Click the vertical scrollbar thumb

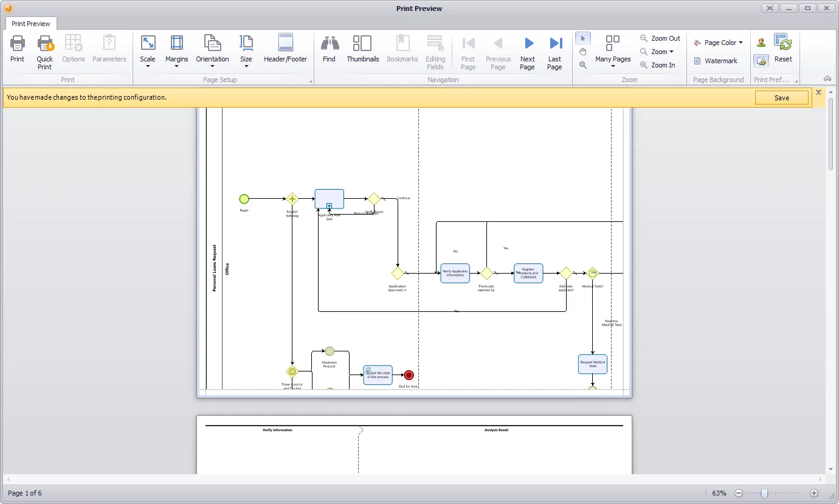point(830,134)
